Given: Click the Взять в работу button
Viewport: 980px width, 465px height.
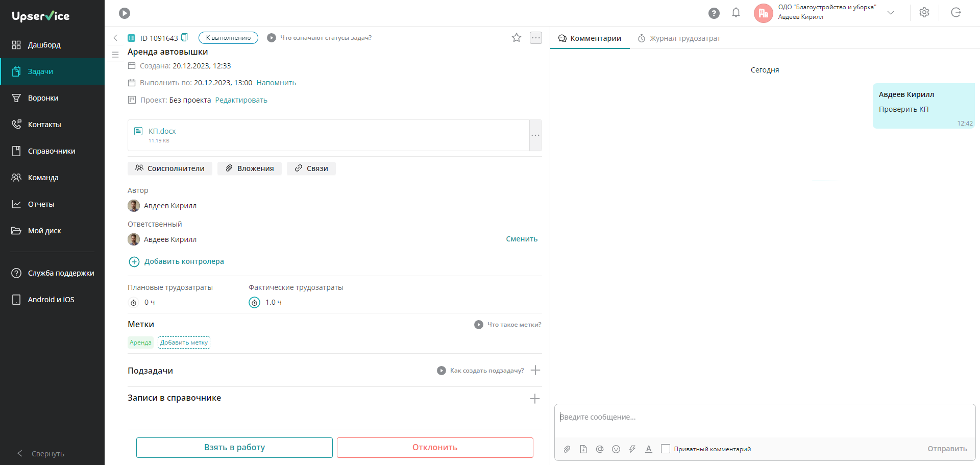Looking at the screenshot, I should point(234,448).
